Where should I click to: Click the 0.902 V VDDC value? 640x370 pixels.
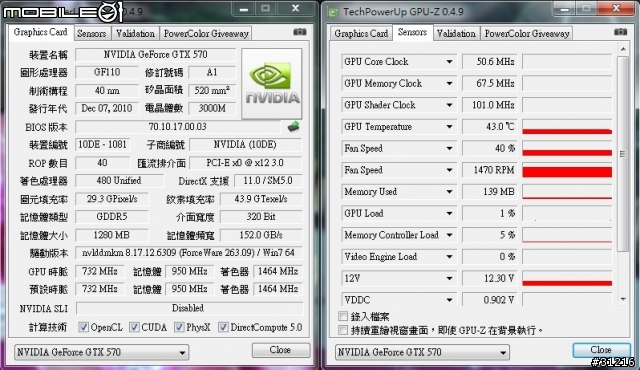[490, 300]
